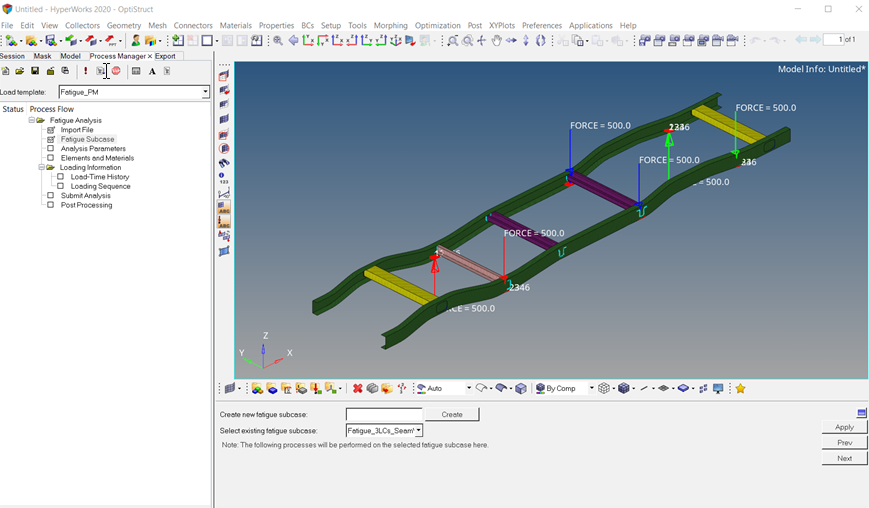This screenshot has height=508, width=869.
Task: Click the save disk icon in Process Manager toolbar
Action: tap(35, 71)
